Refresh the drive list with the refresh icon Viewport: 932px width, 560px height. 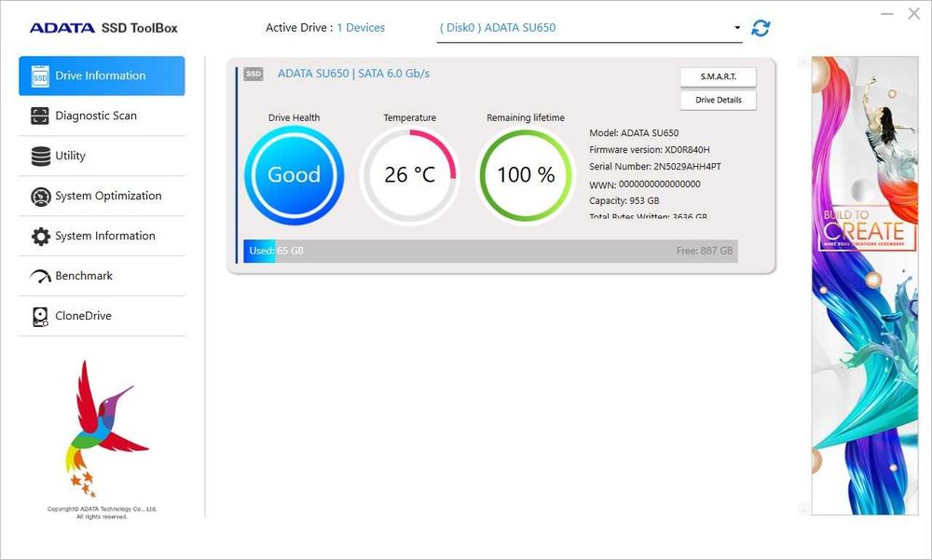tap(761, 28)
